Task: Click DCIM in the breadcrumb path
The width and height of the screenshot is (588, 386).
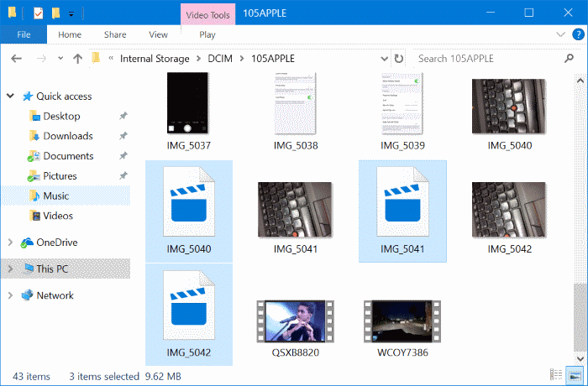Action: [223, 59]
